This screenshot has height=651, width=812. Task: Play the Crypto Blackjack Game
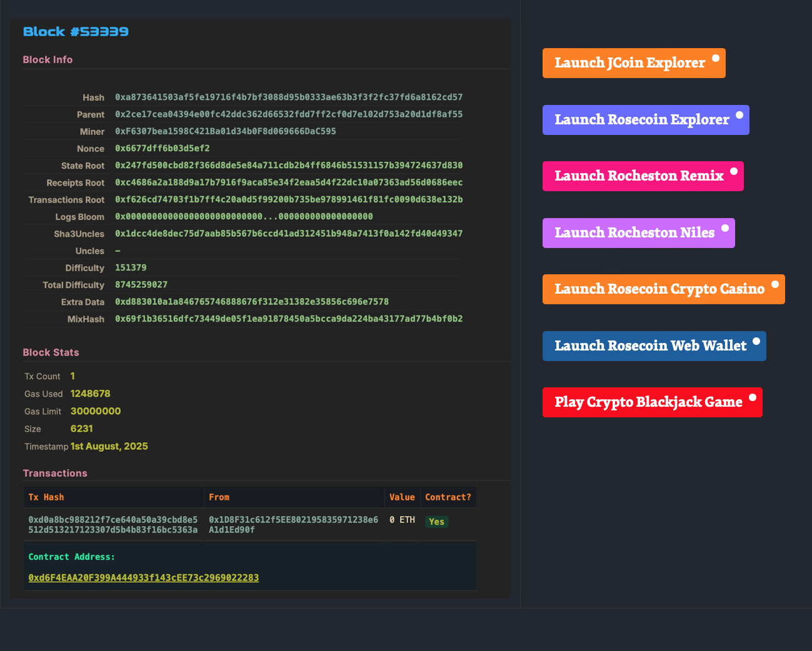648,402
